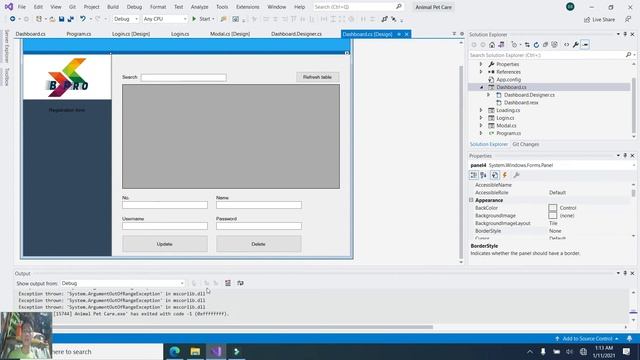Click the Delete button on the form

258,244
